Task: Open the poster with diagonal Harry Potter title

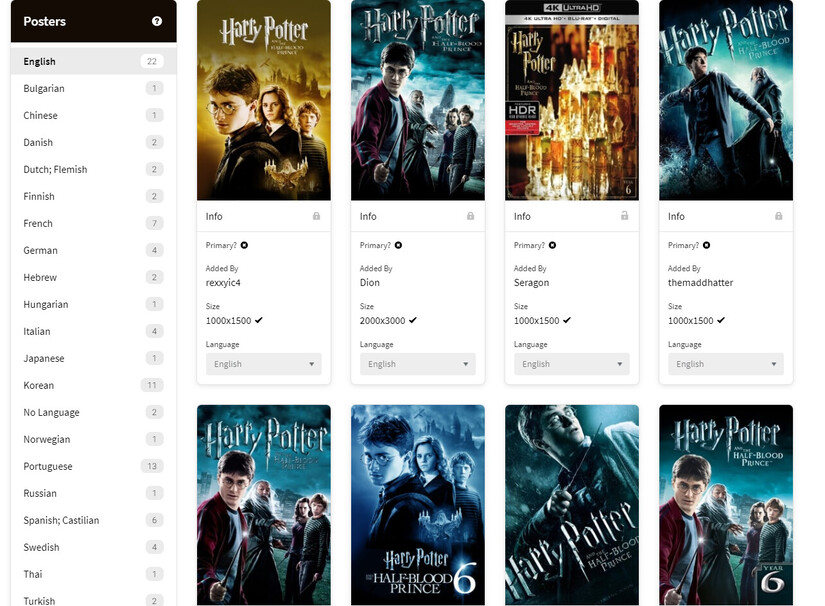Action: point(572,505)
